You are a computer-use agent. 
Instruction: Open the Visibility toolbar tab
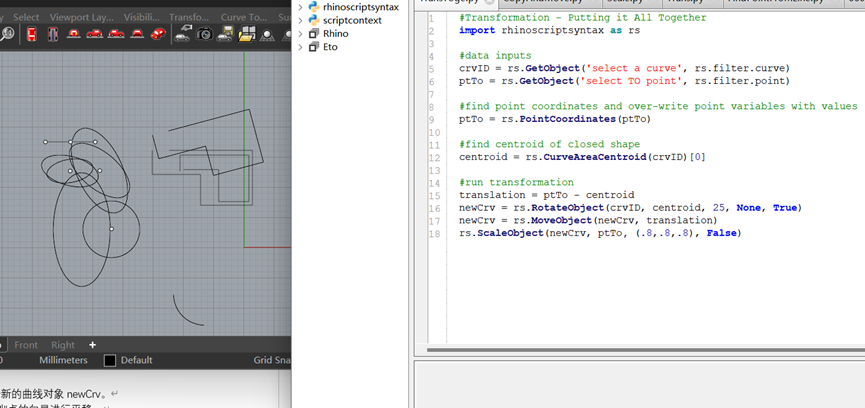tap(141, 17)
